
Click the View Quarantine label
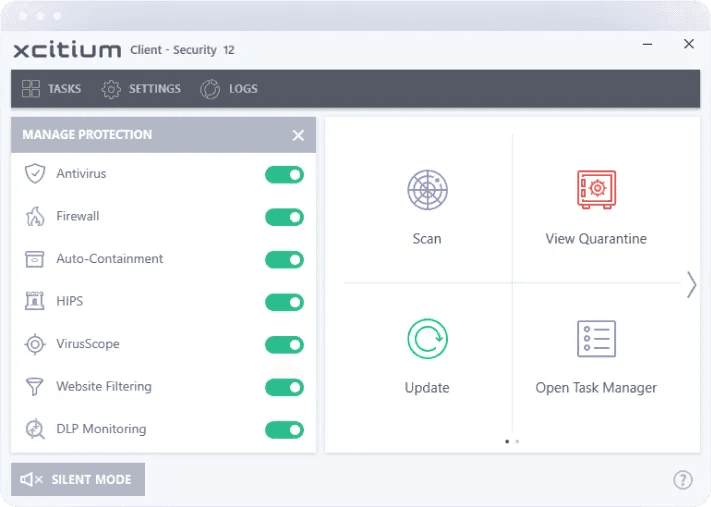point(596,239)
